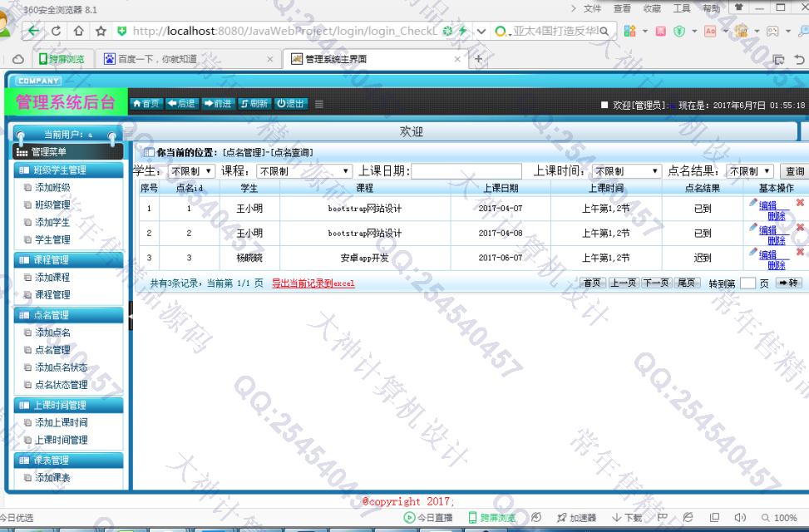Collapse 课程管理 menu section
Image resolution: width=809 pixels, height=532 pixels.
(69, 259)
